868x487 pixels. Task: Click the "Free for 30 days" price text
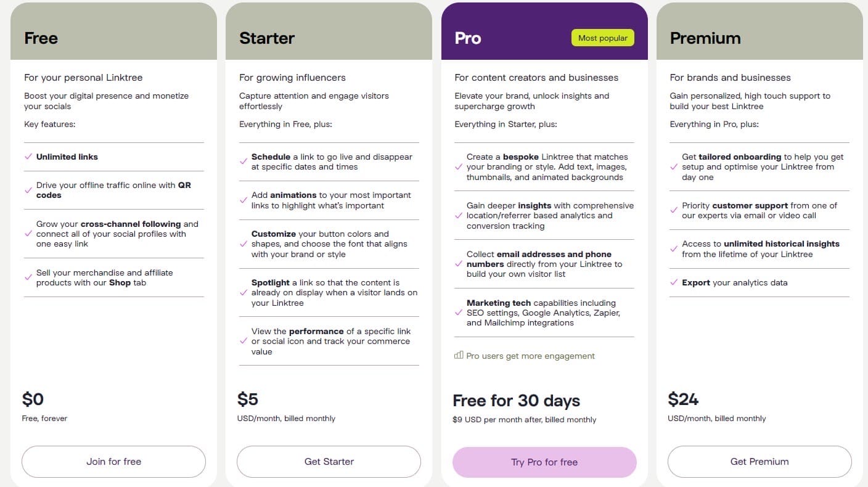516,401
